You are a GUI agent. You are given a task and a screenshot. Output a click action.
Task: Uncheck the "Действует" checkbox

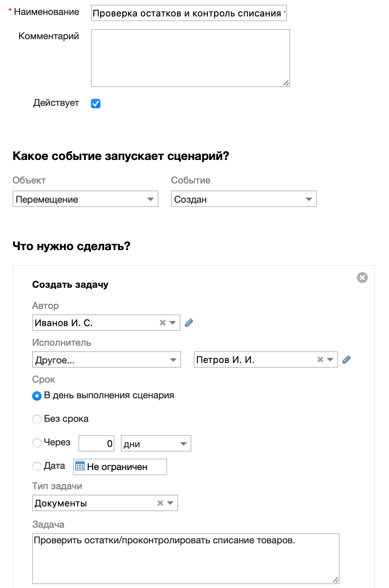95,103
